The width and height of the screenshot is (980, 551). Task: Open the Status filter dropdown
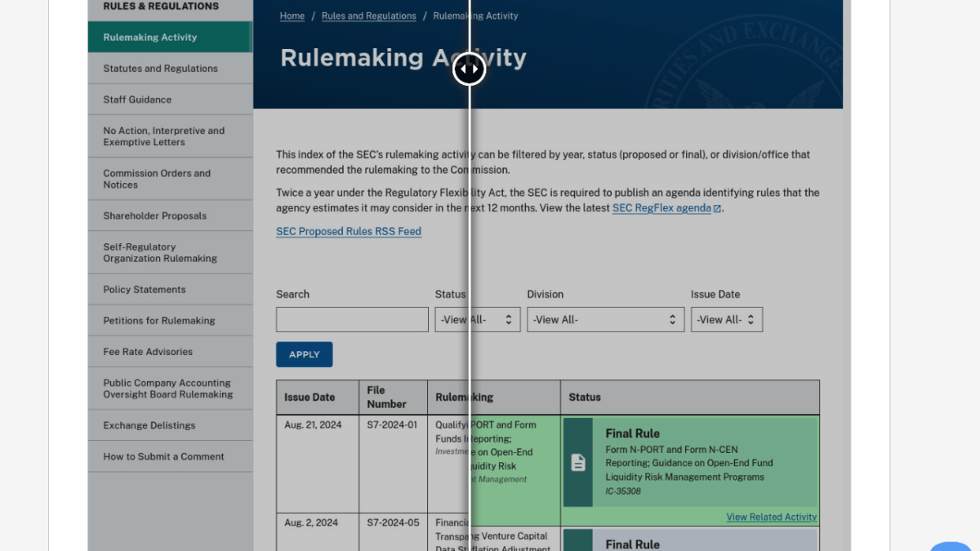point(478,320)
